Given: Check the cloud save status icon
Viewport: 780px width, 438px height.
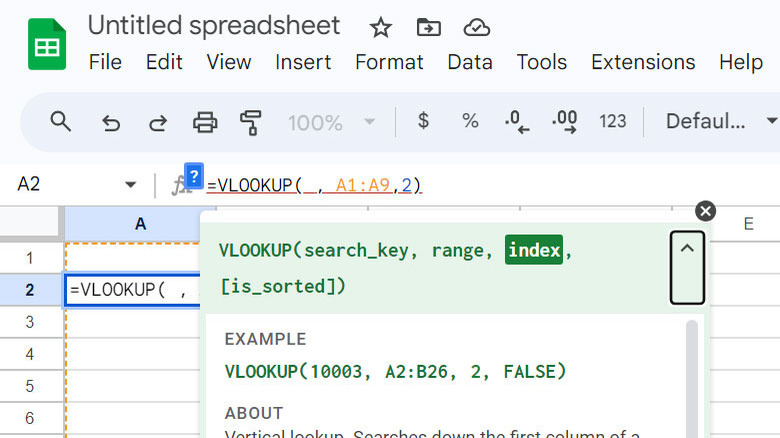Looking at the screenshot, I should click(x=477, y=27).
